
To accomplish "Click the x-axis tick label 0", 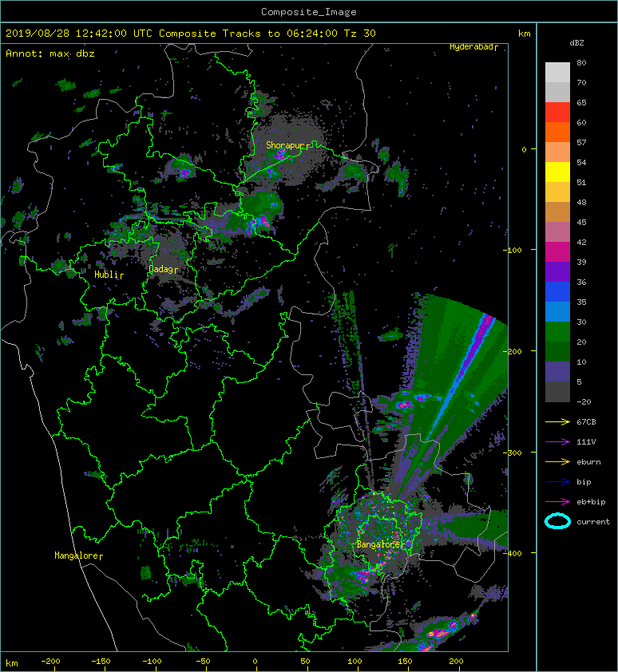I will coord(255,662).
